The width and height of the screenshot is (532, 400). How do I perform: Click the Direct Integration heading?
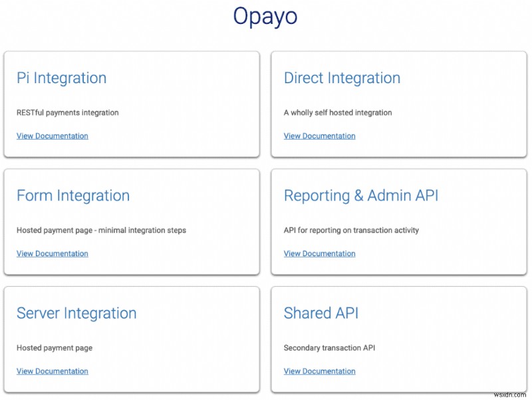coord(342,78)
